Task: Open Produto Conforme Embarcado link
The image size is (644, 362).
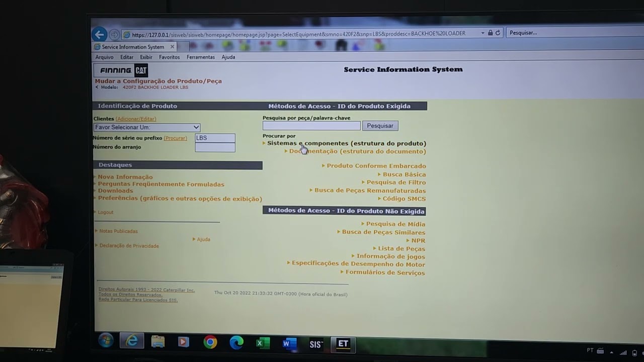Action: coord(376,166)
